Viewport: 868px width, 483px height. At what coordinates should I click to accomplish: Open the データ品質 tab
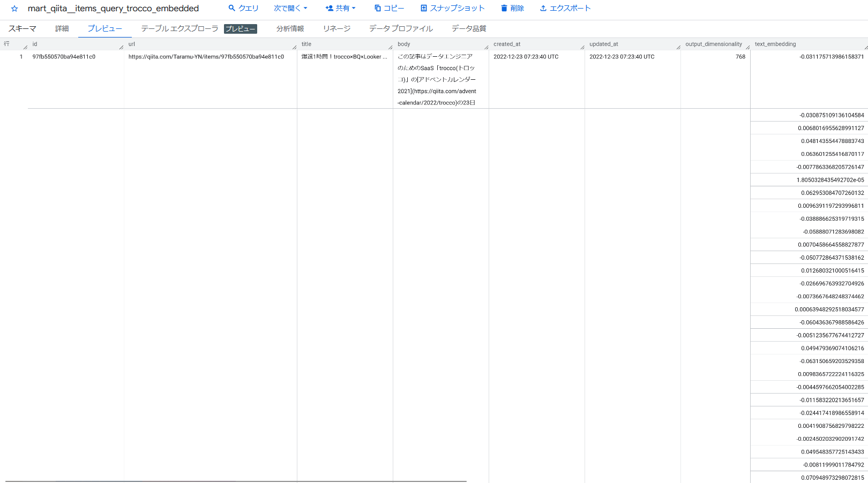(x=469, y=28)
